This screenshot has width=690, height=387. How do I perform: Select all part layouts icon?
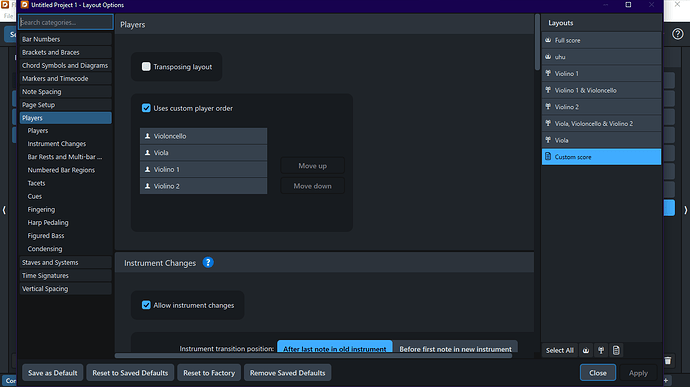point(601,350)
